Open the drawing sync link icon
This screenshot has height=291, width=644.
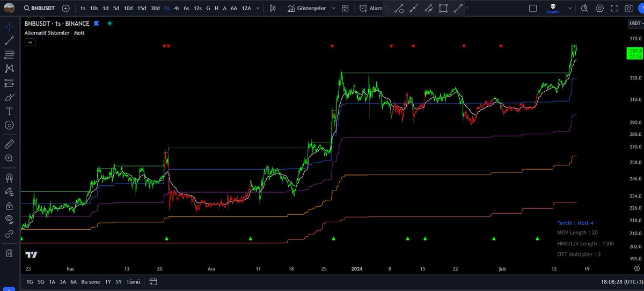tap(9, 234)
